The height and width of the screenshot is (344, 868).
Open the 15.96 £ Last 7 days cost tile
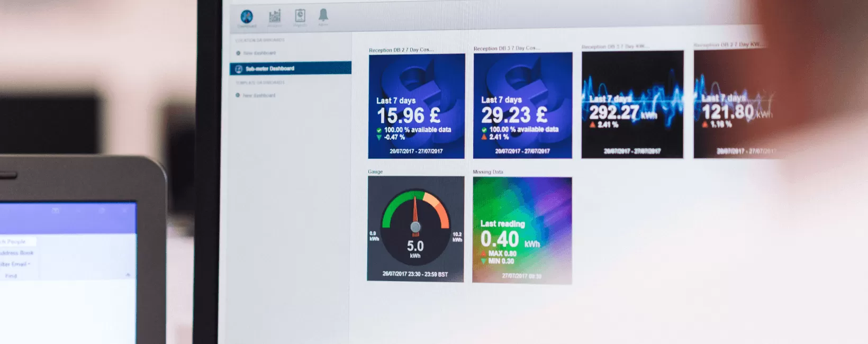click(417, 106)
